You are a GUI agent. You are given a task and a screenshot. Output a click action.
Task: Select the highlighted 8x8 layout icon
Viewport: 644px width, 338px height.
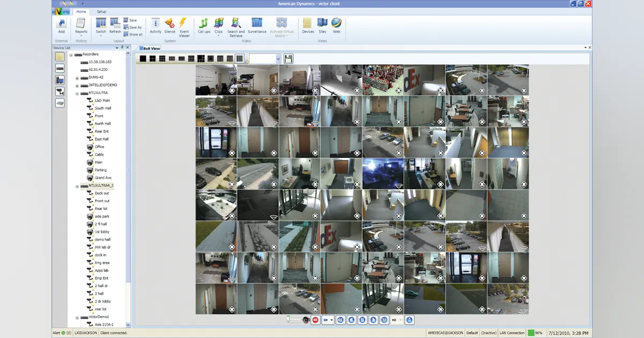239,58
